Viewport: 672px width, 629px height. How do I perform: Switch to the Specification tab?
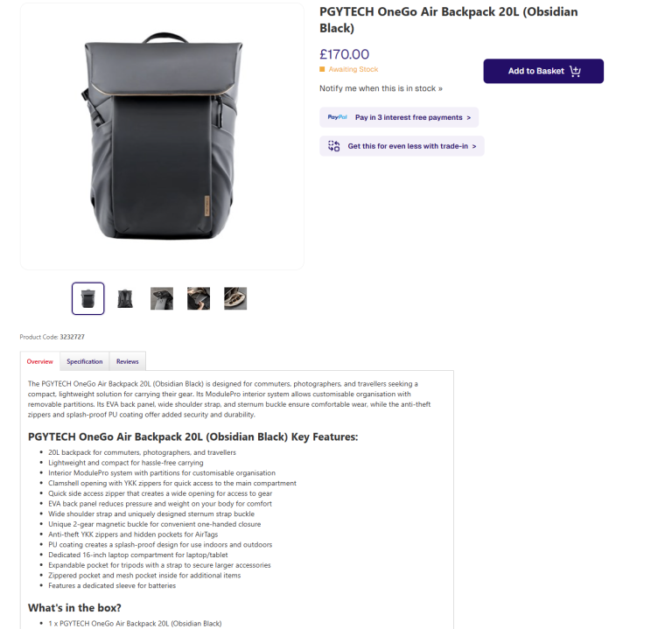coord(84,361)
